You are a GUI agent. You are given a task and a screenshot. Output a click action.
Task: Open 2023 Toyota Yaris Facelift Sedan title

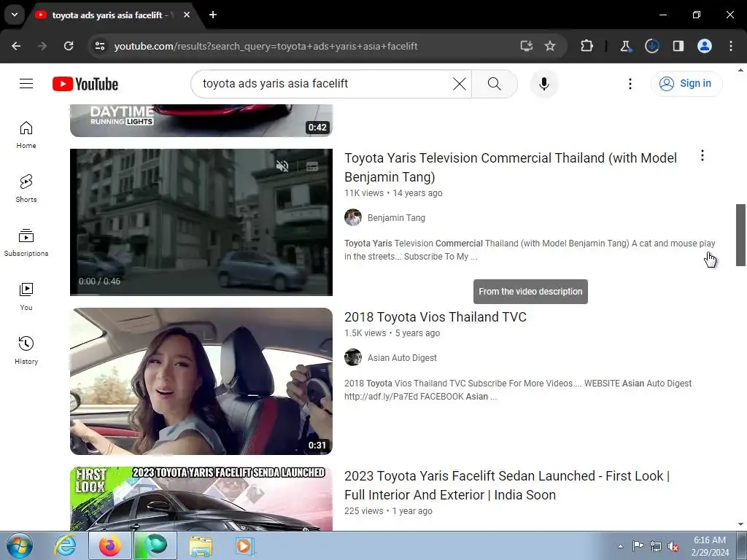pyautogui.click(x=507, y=485)
